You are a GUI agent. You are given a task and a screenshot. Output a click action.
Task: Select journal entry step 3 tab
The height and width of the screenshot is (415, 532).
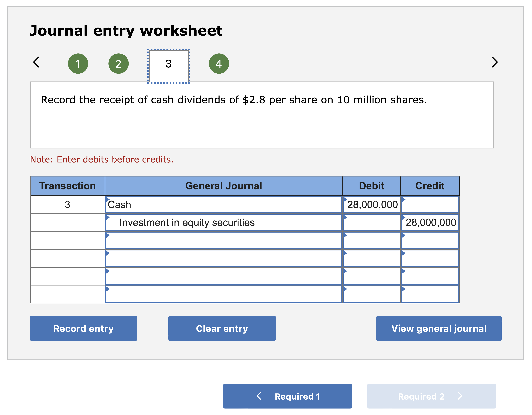pos(169,66)
